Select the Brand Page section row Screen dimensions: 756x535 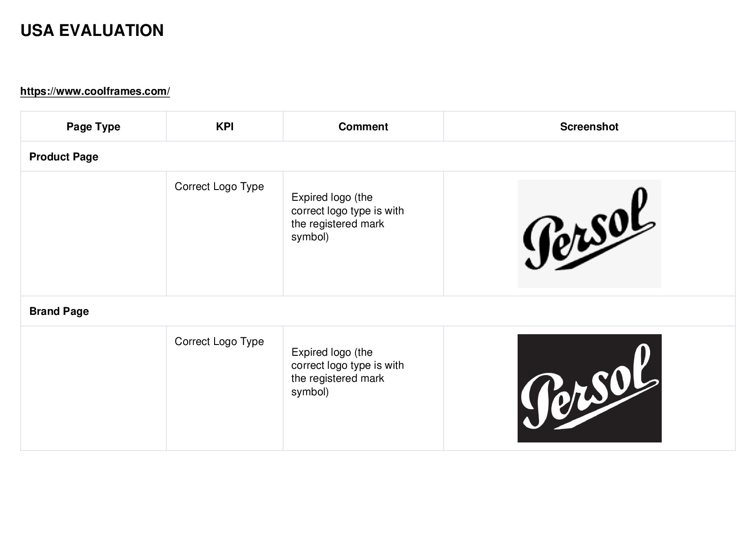[x=378, y=311]
